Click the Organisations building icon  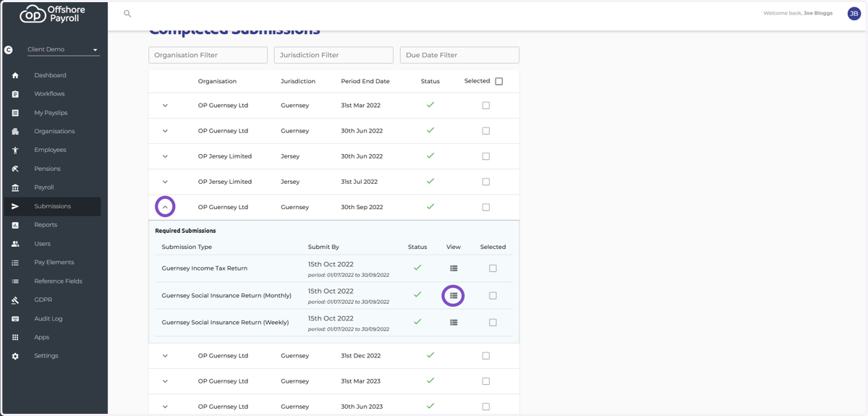pyautogui.click(x=15, y=132)
